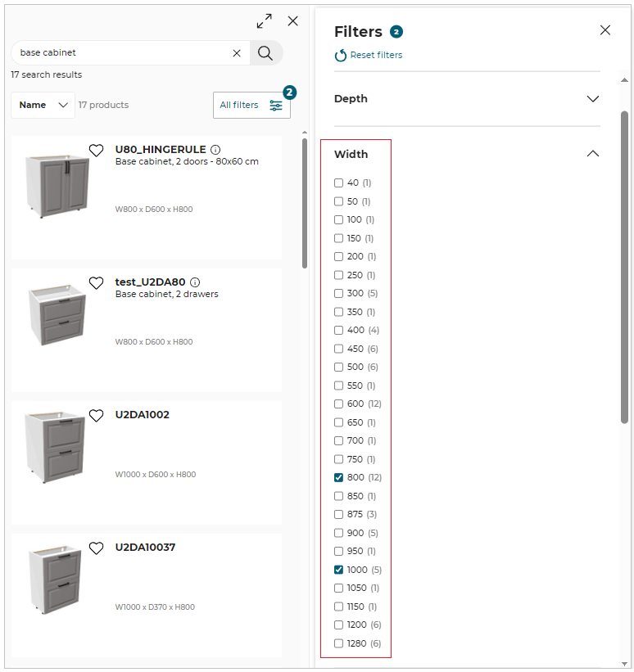Add test_U2DA80 to favorites
The image size is (634, 672).
pyautogui.click(x=96, y=283)
